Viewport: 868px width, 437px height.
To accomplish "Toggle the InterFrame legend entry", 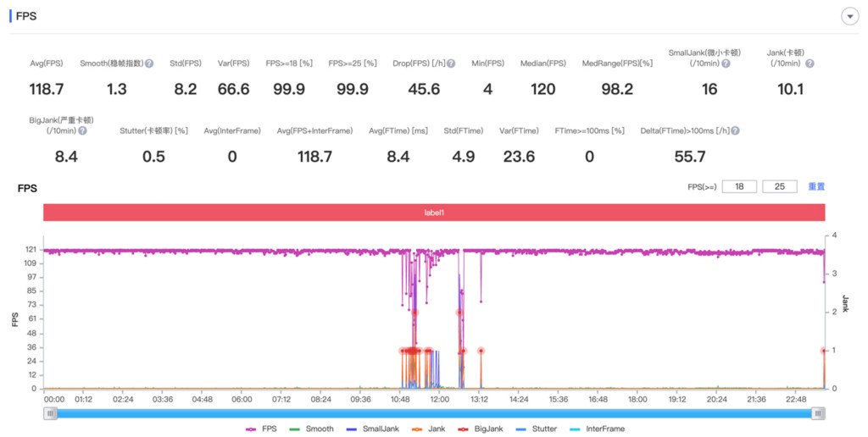I will coord(599,429).
